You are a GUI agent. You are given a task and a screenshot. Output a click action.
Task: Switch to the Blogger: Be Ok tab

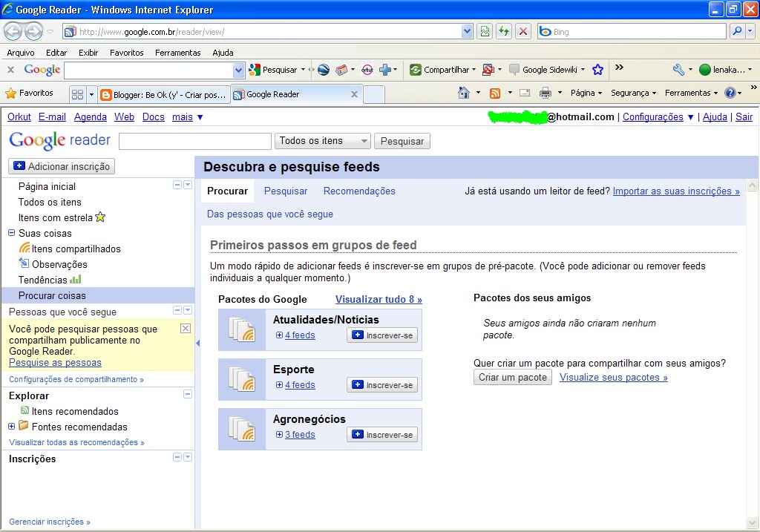(x=164, y=94)
